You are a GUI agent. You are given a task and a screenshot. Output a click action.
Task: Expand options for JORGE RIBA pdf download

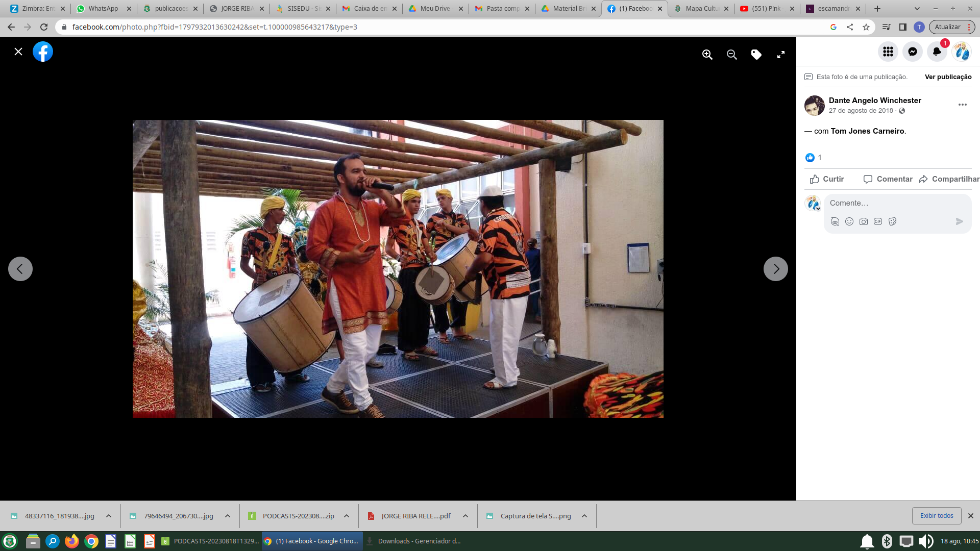pyautogui.click(x=465, y=516)
